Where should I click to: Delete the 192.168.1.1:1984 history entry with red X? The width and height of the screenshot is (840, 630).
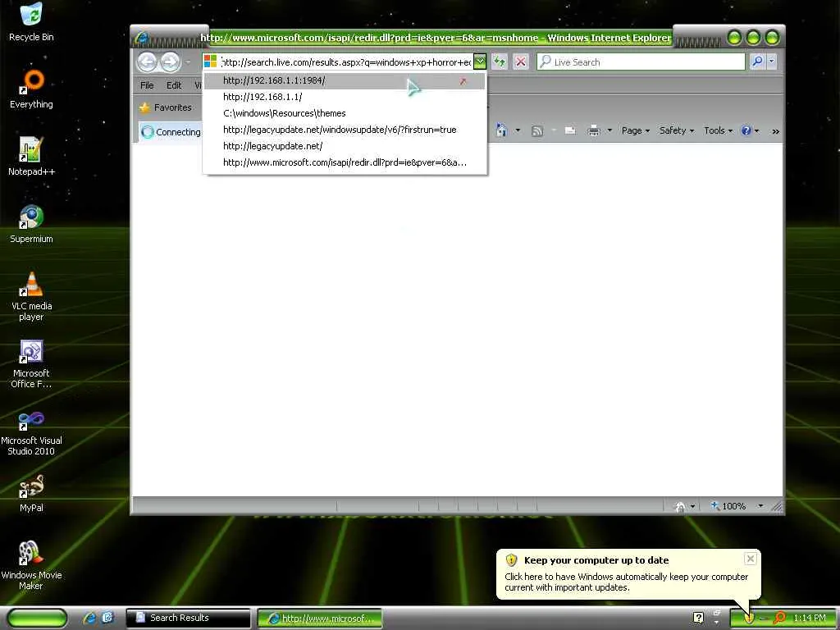tap(463, 81)
